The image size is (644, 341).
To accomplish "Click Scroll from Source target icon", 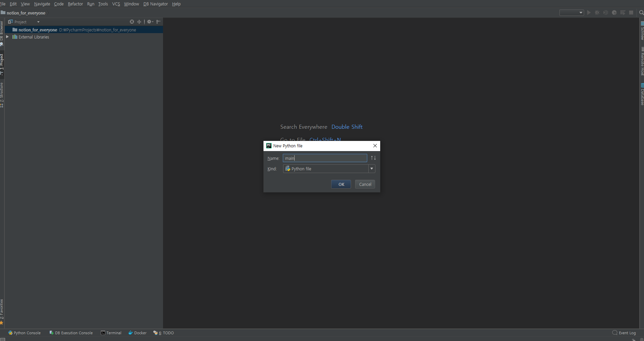I will click(132, 22).
